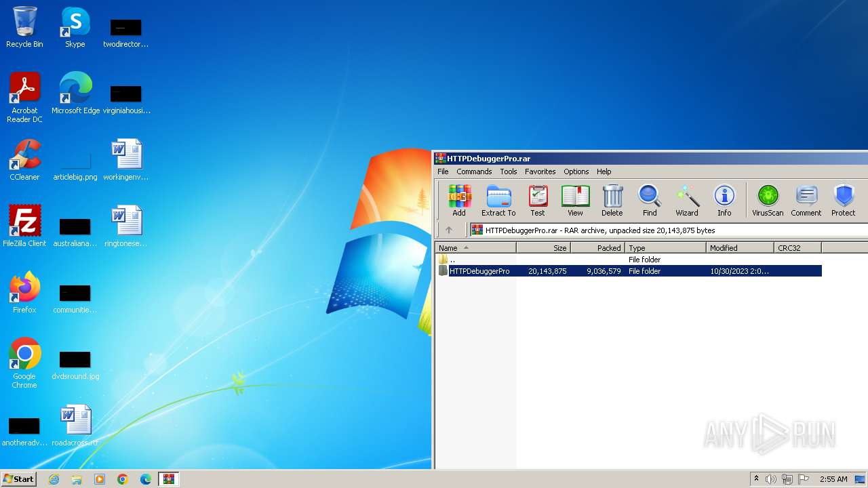Open Windows Explorer from the taskbar
Screen dimensions: 868x488
coord(77,479)
